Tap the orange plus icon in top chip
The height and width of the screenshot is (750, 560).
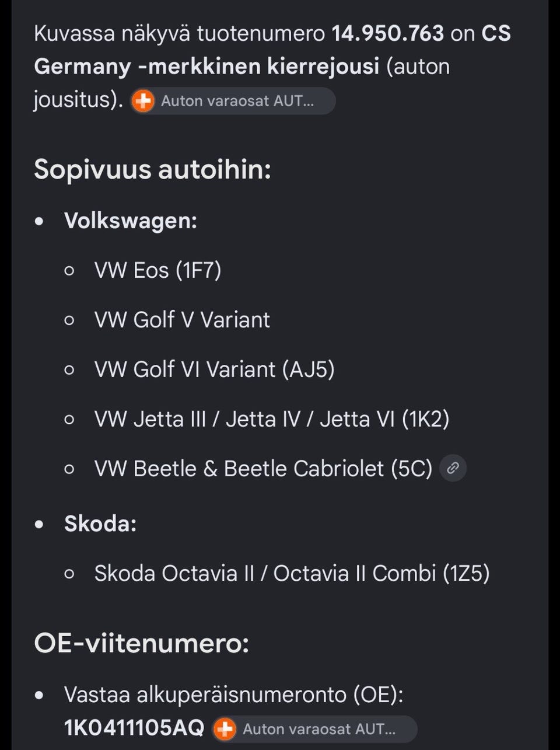[143, 101]
